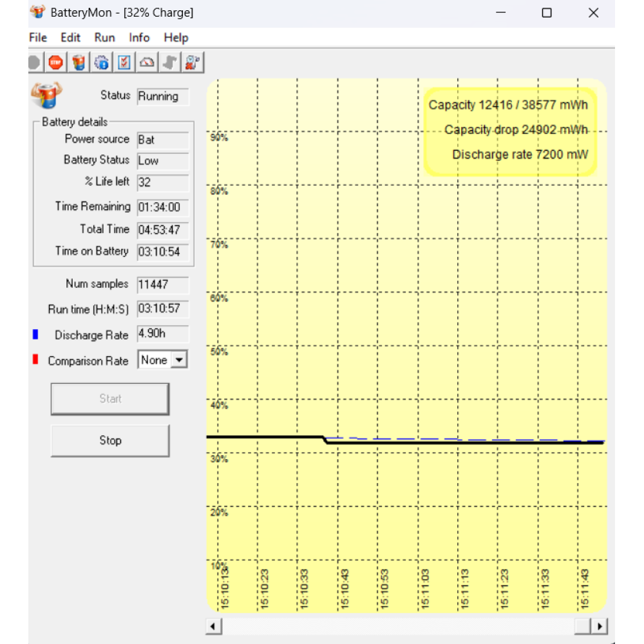Viewport: 644px width, 644px height.
Task: Expand the Comparison Rate dropdown
Action: click(x=179, y=361)
